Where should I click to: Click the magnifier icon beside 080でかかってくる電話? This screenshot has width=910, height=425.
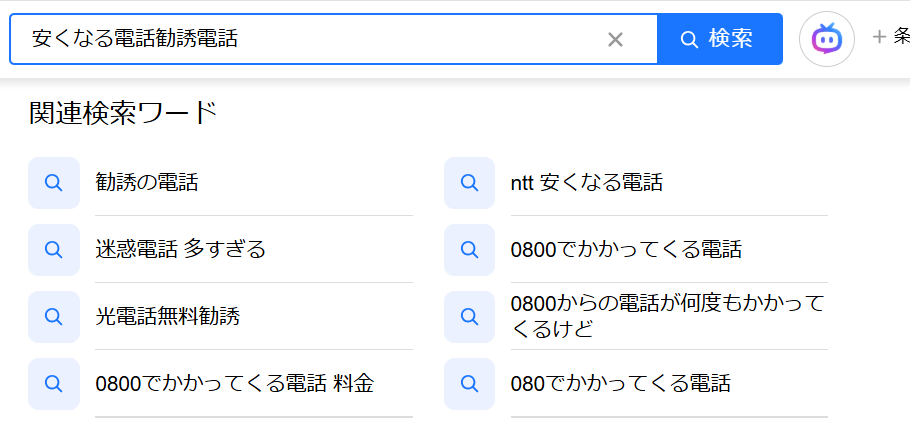coord(469,384)
